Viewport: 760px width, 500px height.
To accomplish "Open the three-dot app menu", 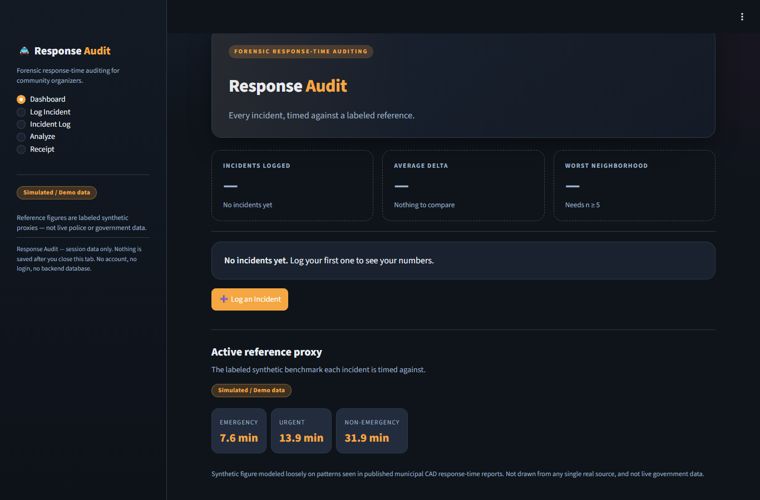I will tap(742, 17).
